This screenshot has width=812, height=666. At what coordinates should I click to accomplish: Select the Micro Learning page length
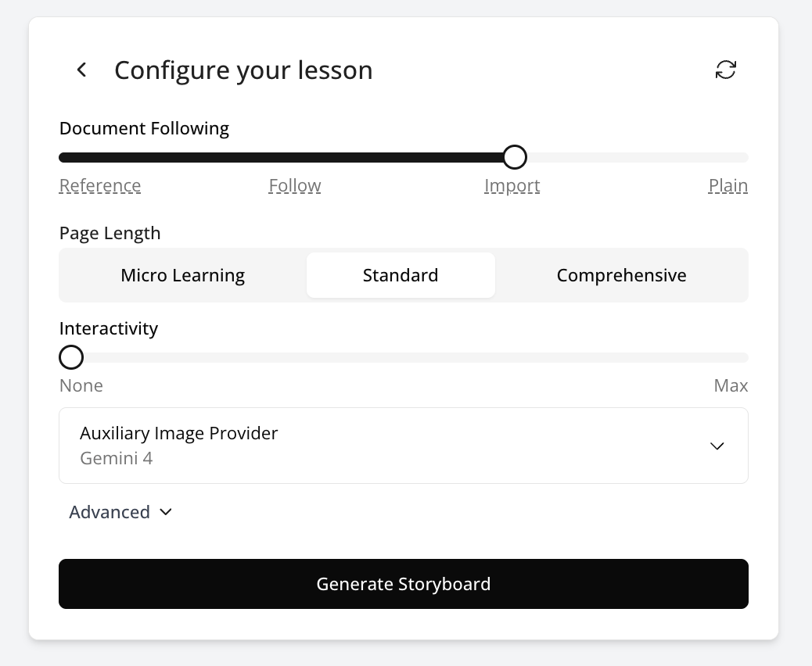[x=183, y=275]
